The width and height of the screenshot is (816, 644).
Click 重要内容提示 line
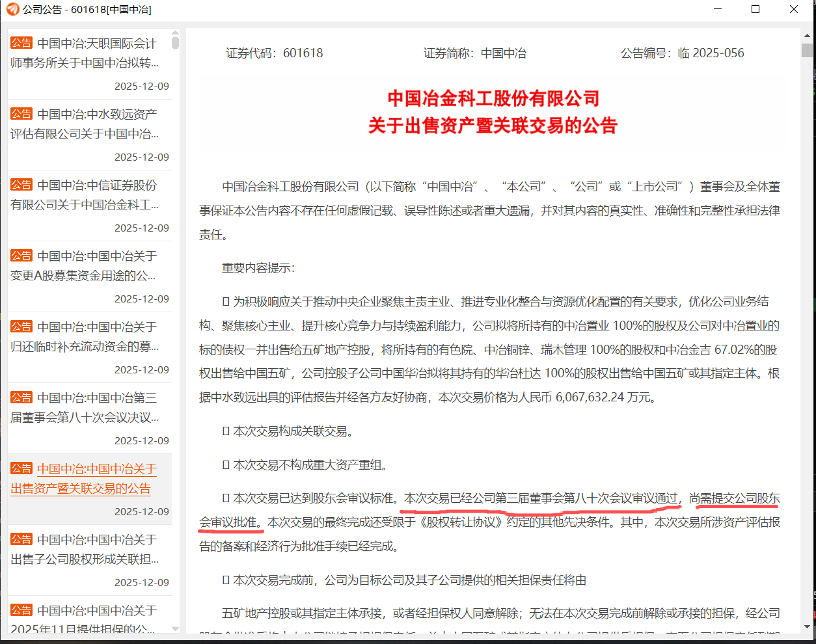pos(258,268)
